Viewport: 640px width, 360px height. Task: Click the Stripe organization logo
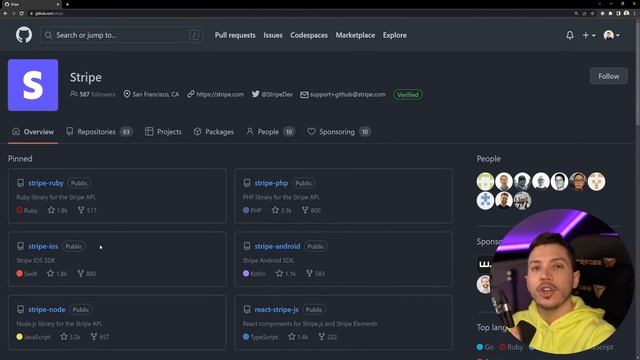click(x=33, y=85)
